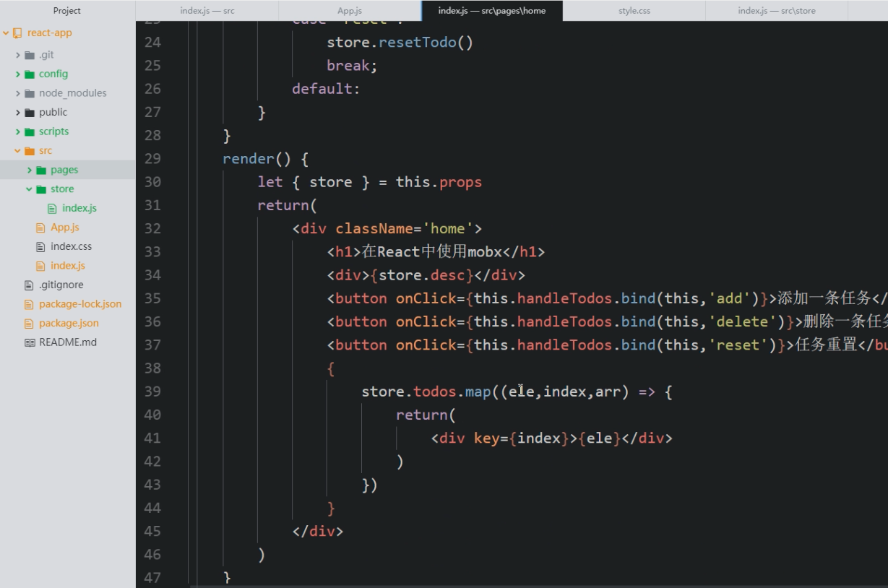Click the scripts folder icon

tap(30, 131)
